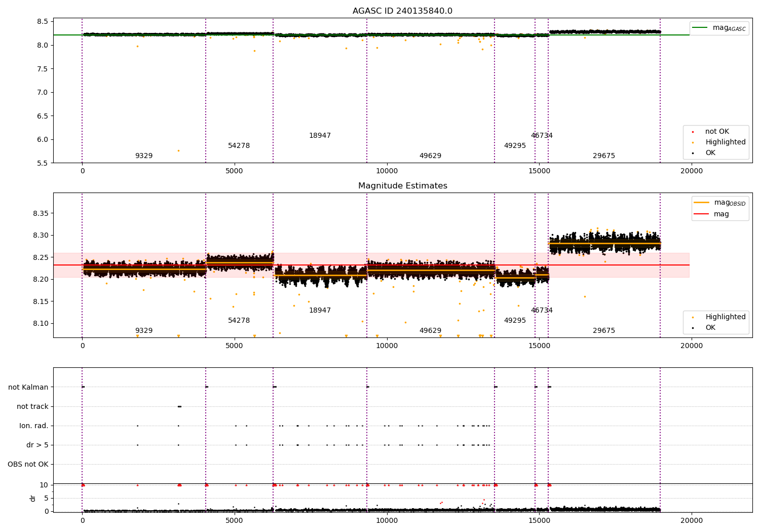
Task: Click the 10000 x-axis tick of middle plot
Action: click(x=387, y=346)
